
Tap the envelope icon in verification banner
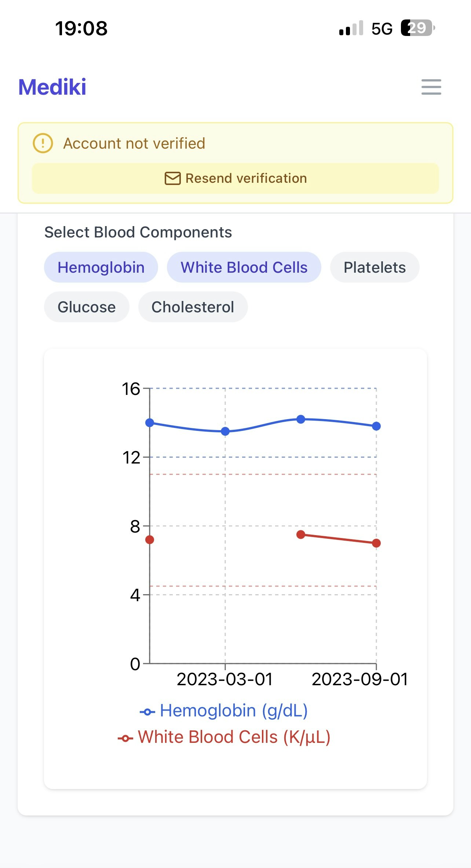click(172, 178)
